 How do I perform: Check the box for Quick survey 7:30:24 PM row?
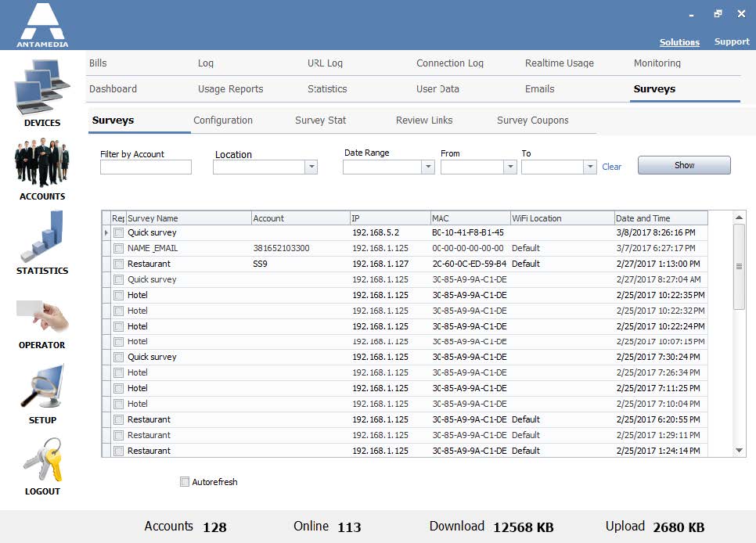(x=119, y=358)
